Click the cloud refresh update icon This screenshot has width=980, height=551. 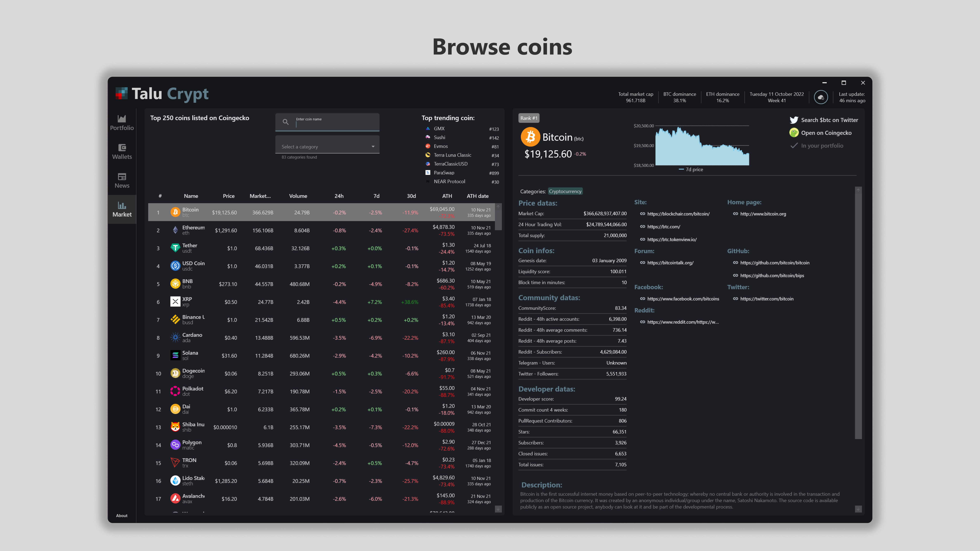pyautogui.click(x=821, y=97)
